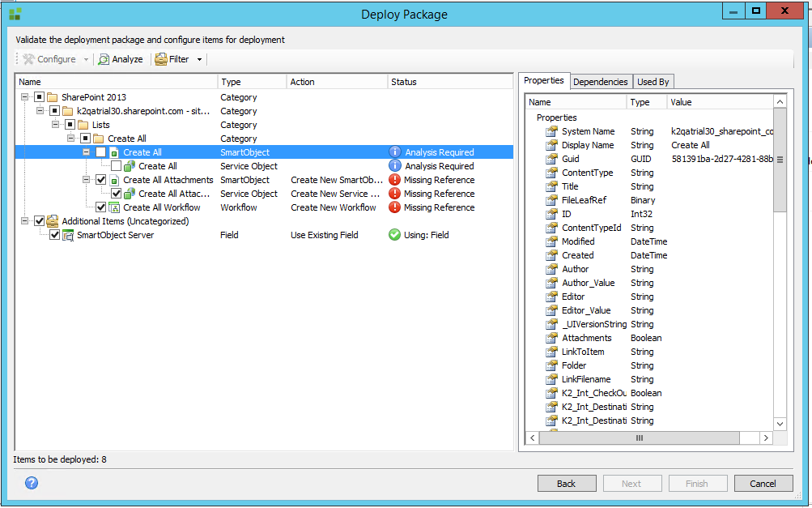Collapse the Lists category node

(56, 125)
